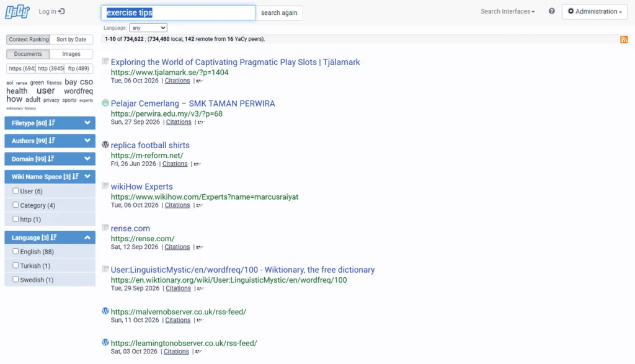Viewport: 635px width, 364px height.
Task: Open the Search Interfaces dropdown menu
Action: [x=507, y=11]
